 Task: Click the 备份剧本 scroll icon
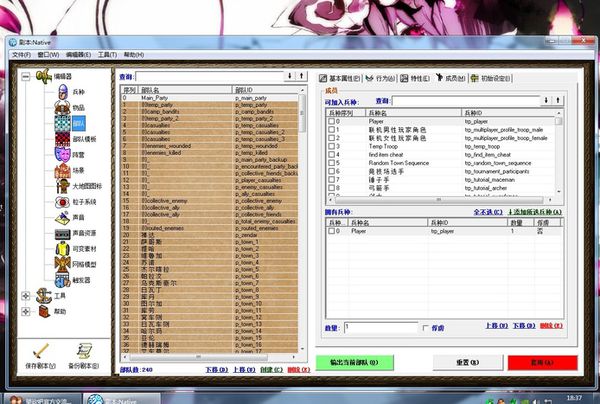point(84,351)
